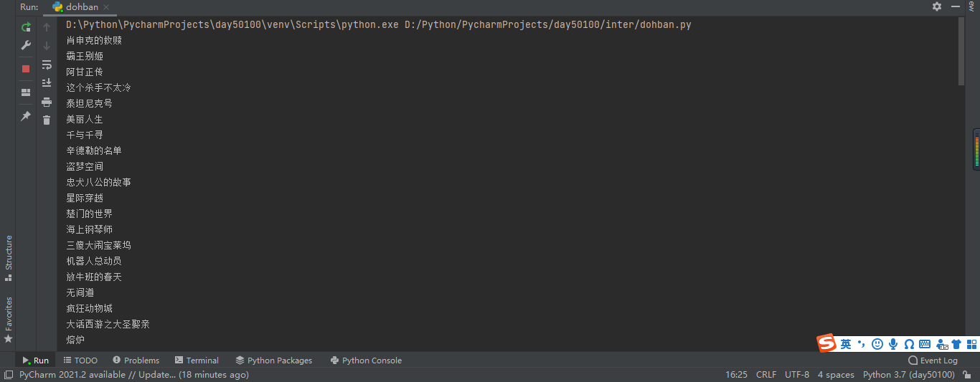Screen dimensions: 980x382
Task: Toggle Sogou punctuation mode
Action: [x=862, y=344]
